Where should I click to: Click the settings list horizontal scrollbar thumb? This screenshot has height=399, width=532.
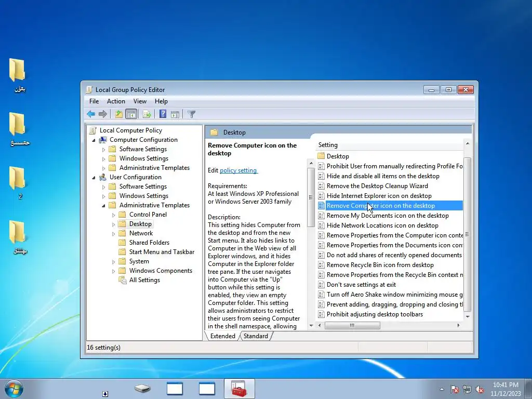coord(352,325)
